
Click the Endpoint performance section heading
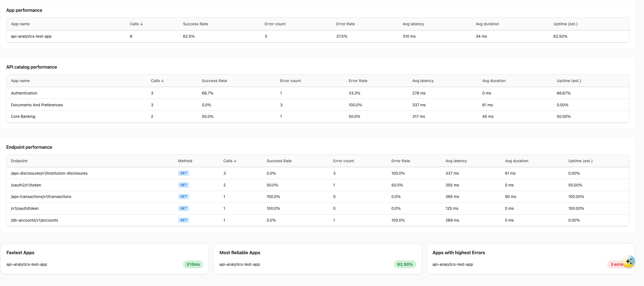pyautogui.click(x=29, y=147)
